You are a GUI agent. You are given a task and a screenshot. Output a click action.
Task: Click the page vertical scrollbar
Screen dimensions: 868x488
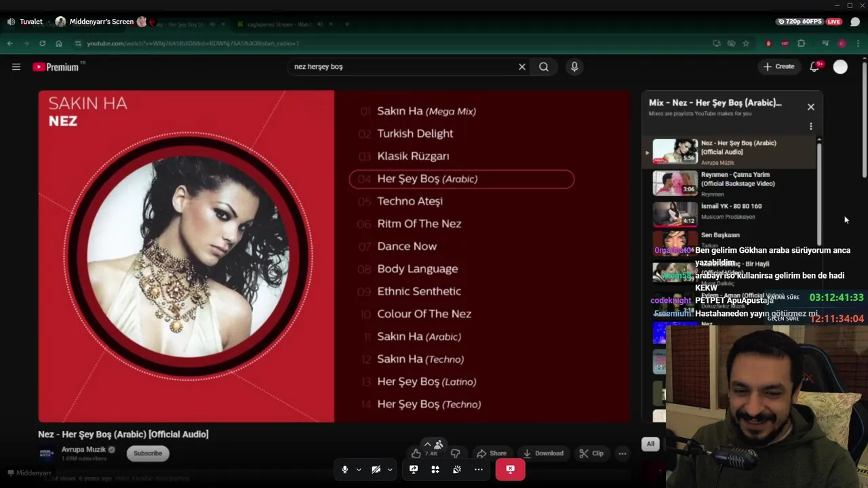pyautogui.click(x=865, y=119)
